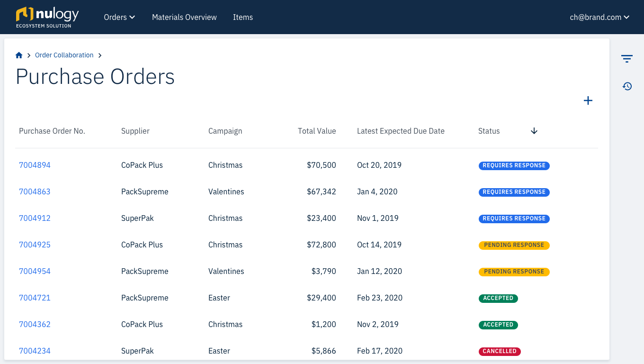644x364 pixels.
Task: Click Valentines campaign in row 7004954
Action: pos(226,271)
